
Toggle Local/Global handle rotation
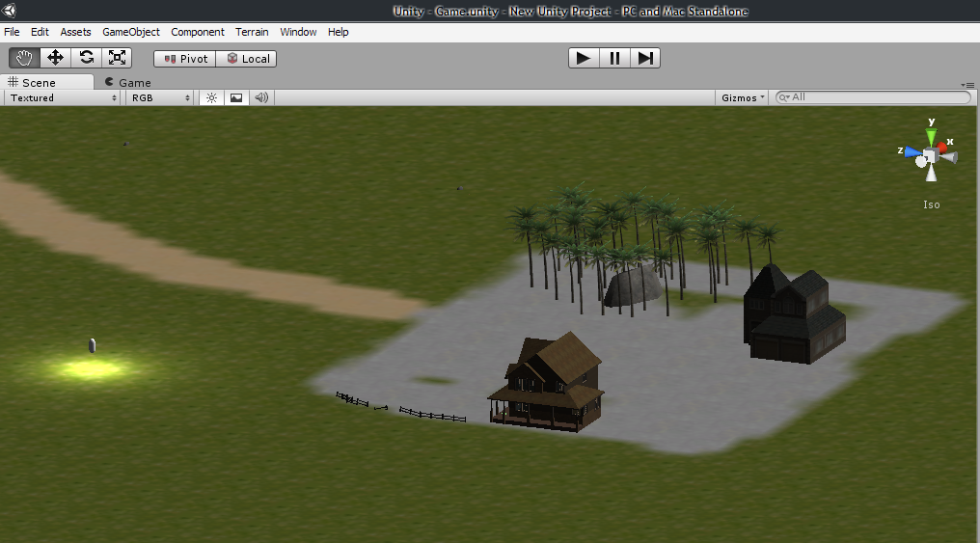coord(247,59)
